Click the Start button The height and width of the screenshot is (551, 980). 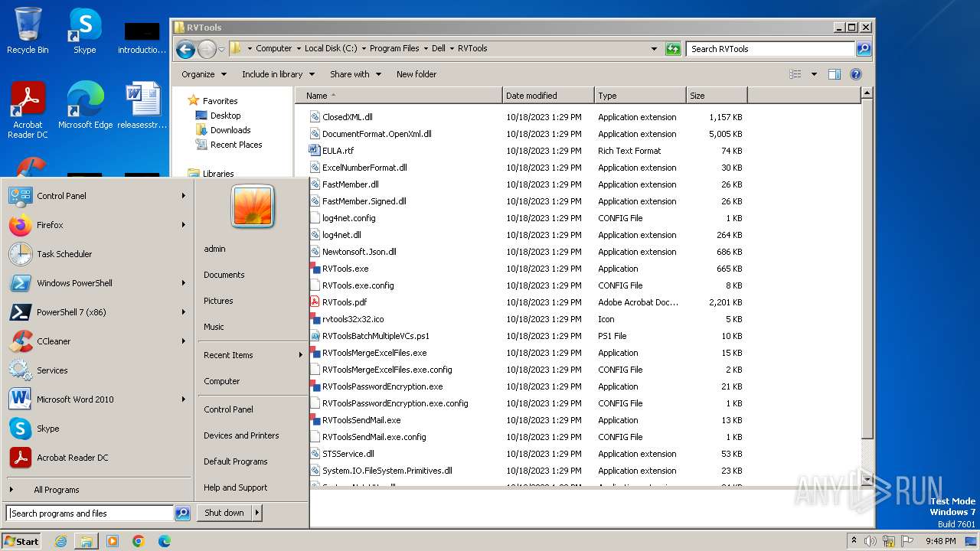coord(21,541)
